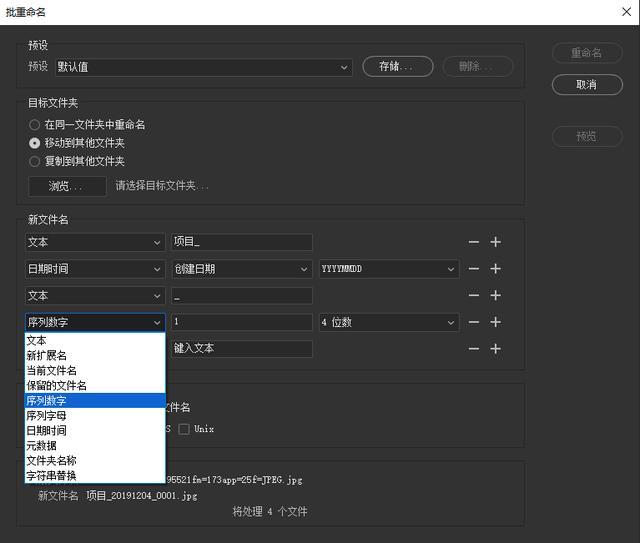Click the 将处理 4 个文件 status text
This screenshot has width=640, height=543.
pyautogui.click(x=270, y=512)
